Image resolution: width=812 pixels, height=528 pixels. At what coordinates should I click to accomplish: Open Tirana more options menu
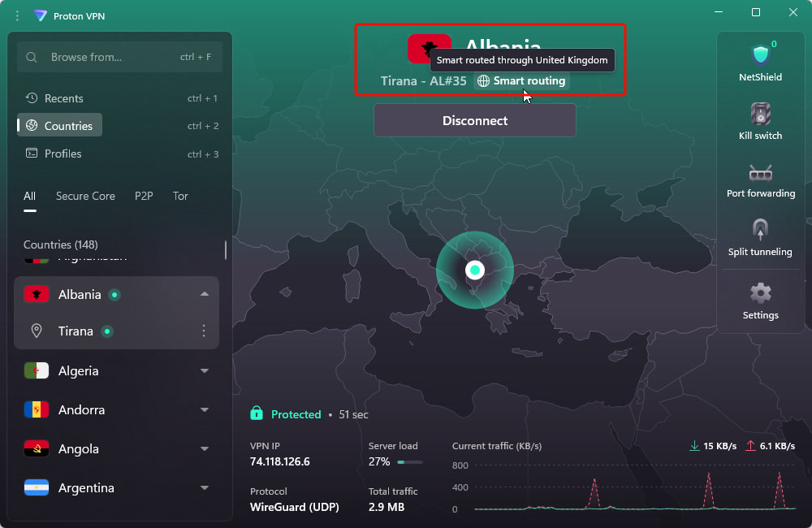pos(204,331)
